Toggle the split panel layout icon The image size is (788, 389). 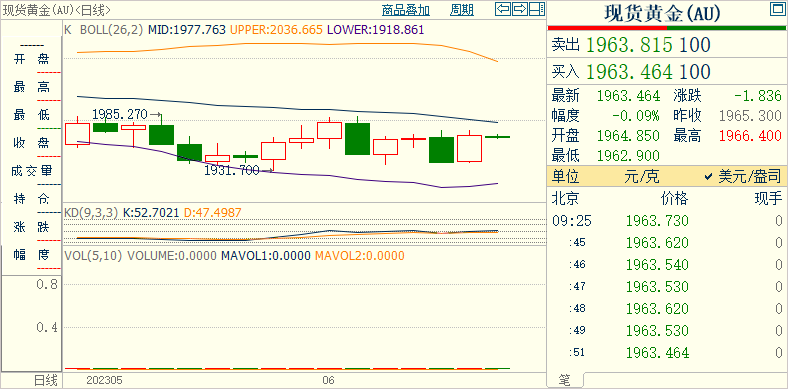pos(537,9)
